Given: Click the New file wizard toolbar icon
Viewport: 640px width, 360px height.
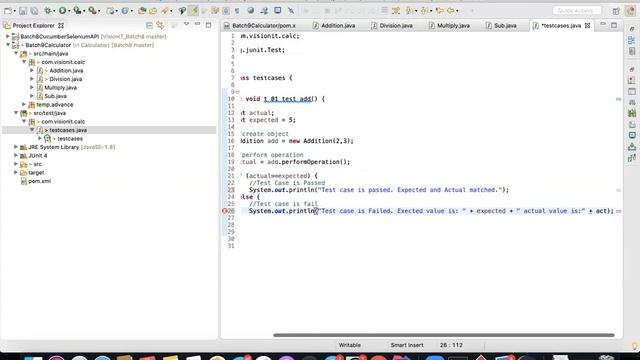Looking at the screenshot, I should tap(8, 11).
